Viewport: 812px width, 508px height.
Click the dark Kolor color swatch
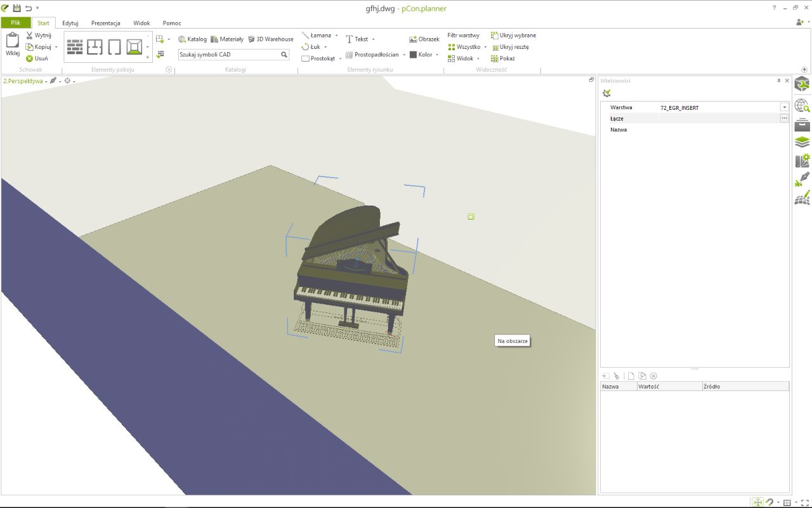(x=413, y=55)
